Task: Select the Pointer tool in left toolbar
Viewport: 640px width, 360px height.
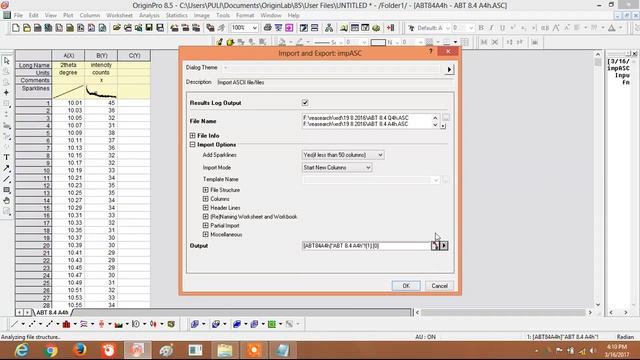Action: pos(7,61)
